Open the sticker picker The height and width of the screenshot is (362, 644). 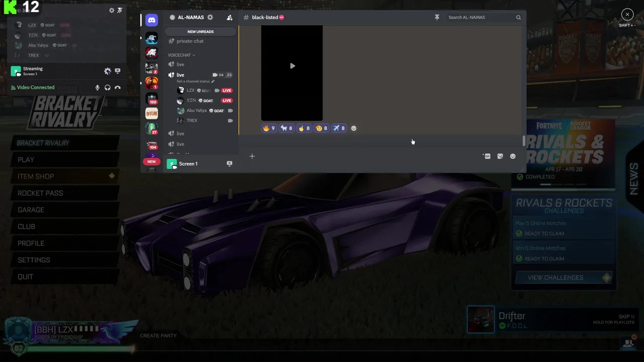500,156
